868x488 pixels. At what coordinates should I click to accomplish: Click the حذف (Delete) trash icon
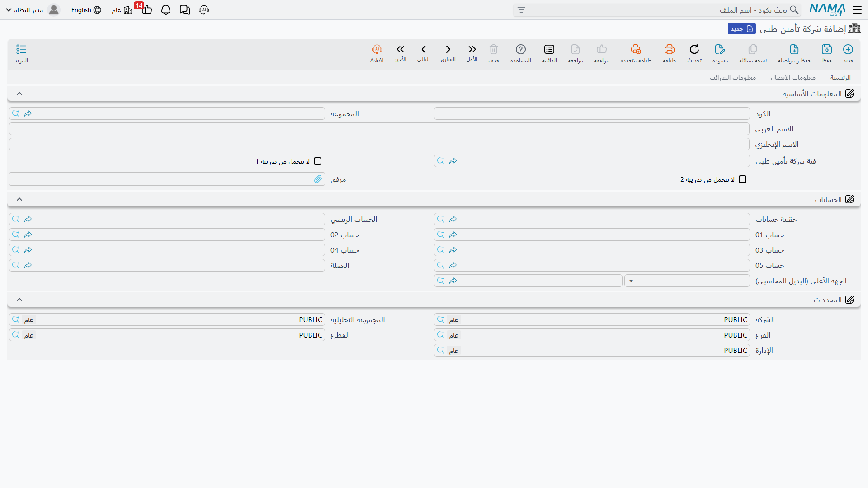pos(494,49)
